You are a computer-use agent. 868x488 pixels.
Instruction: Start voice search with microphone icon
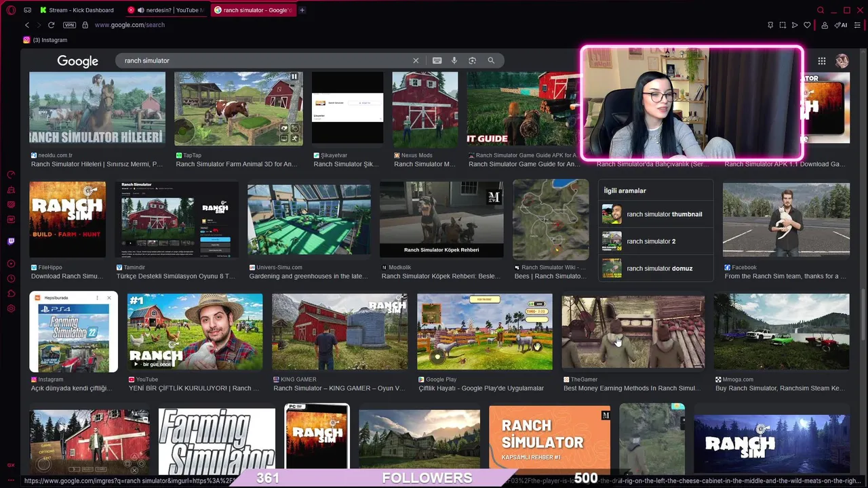(x=454, y=60)
